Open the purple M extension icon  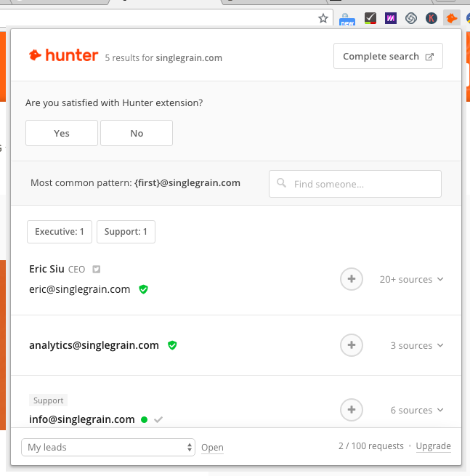[x=391, y=18]
